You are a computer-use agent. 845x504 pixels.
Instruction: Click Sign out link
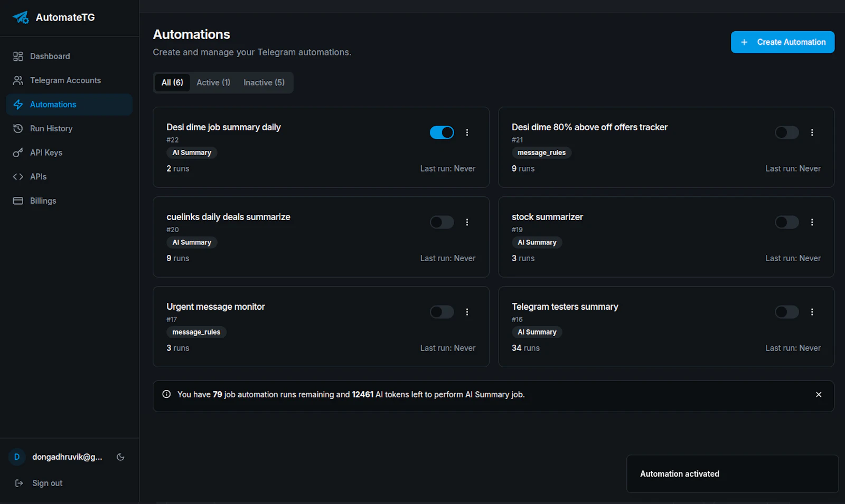(47, 483)
